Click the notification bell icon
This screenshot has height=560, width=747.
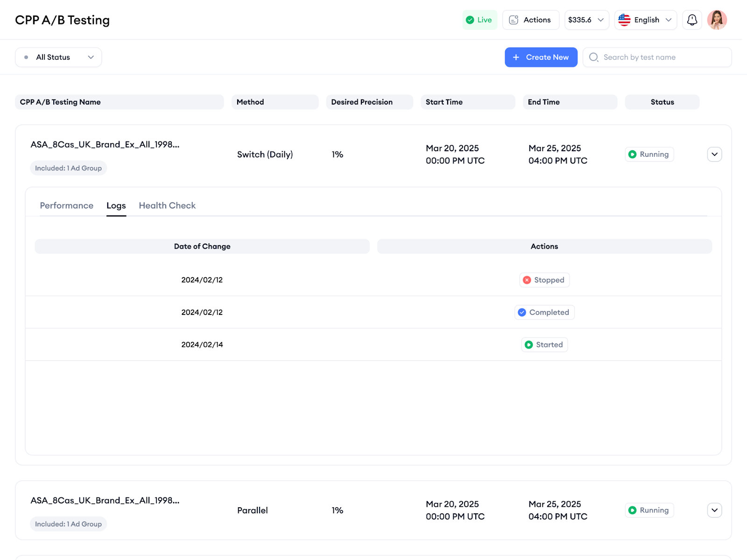point(692,20)
